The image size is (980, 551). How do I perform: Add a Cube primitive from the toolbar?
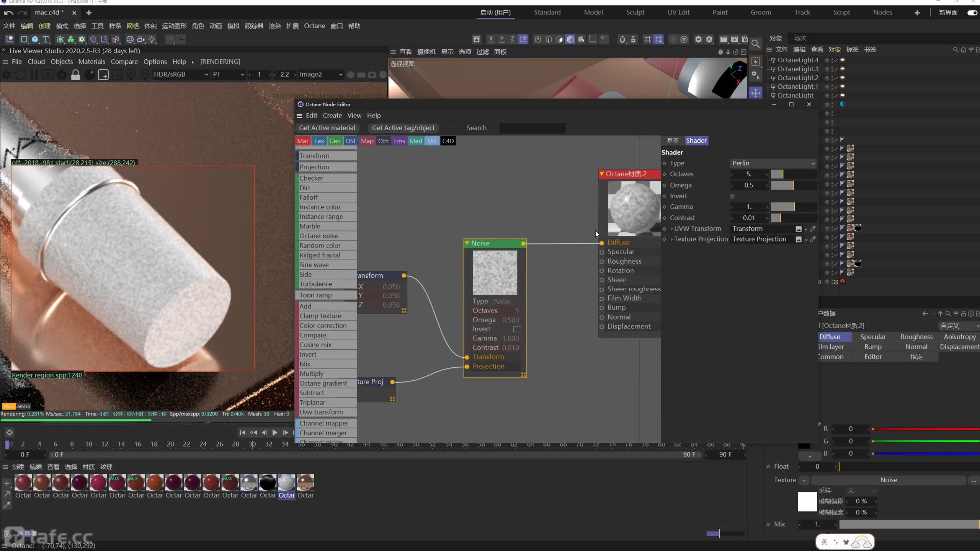coord(35,39)
